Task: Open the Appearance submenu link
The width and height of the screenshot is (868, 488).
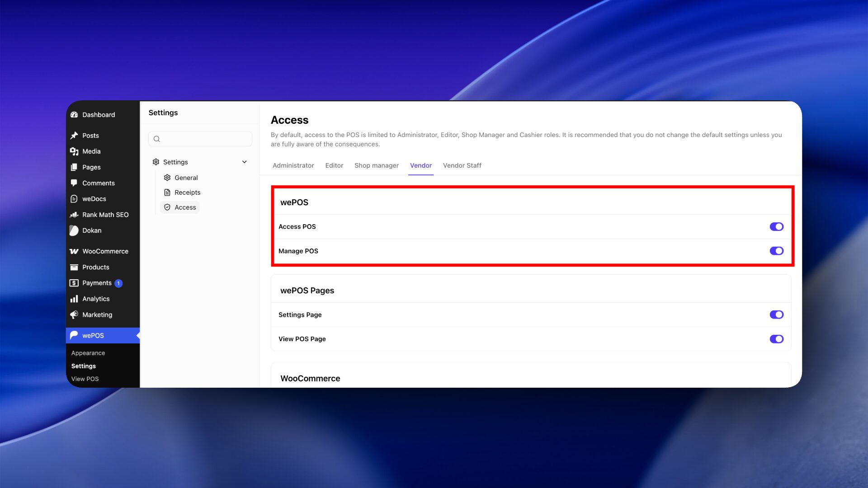Action: [88, 353]
